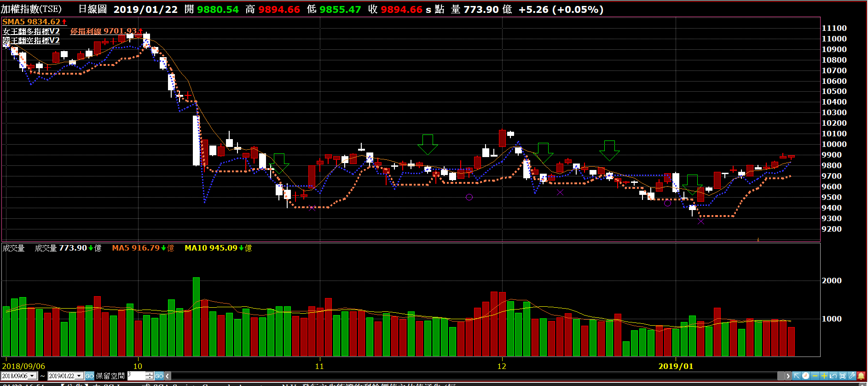The image size is (868, 386).
Task: Open alerts with the red bell icon
Action: 861,376
